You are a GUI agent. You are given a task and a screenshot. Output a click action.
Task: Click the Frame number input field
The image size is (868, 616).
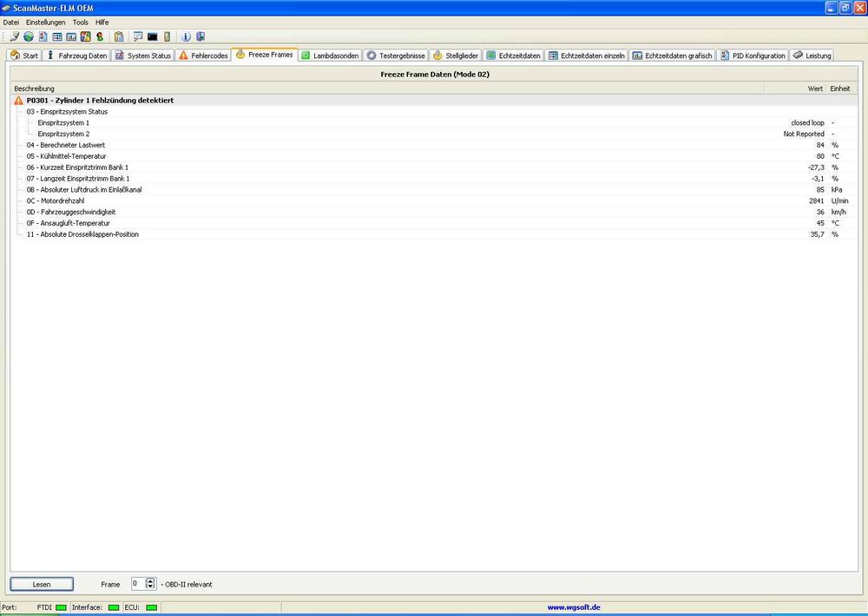pos(137,584)
